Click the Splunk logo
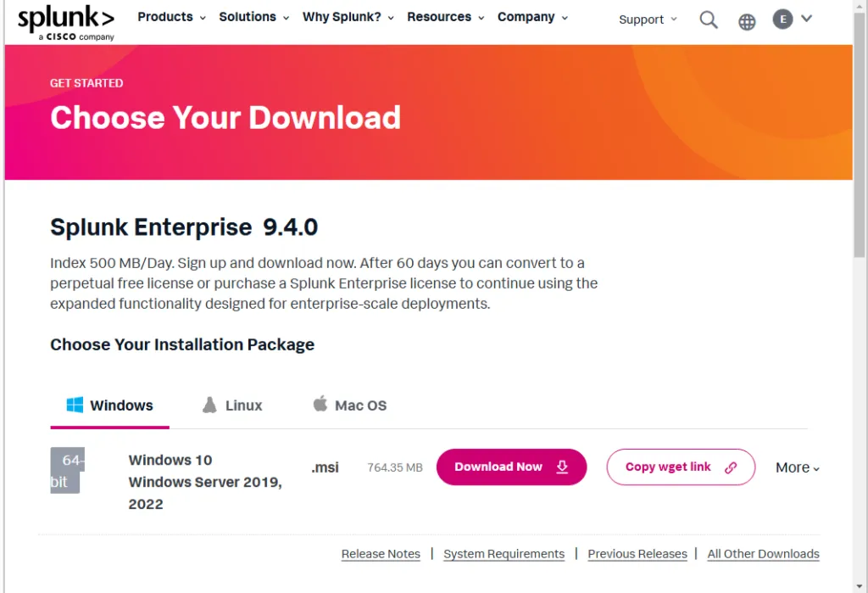The image size is (868, 593). tap(66, 22)
